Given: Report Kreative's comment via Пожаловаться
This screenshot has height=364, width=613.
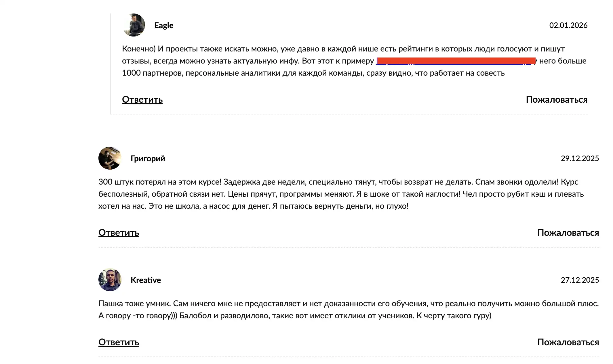Looking at the screenshot, I should [568, 342].
